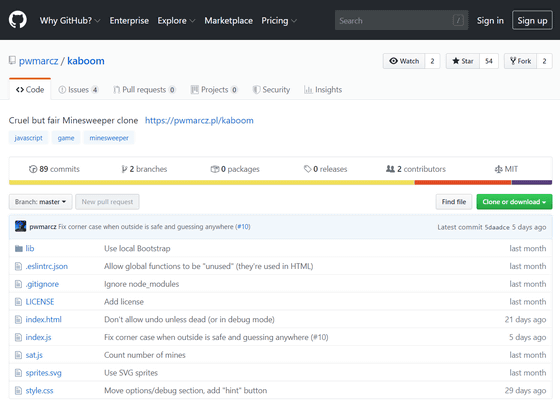Click the file icon next to .eslintrc.json

[x=18, y=266]
